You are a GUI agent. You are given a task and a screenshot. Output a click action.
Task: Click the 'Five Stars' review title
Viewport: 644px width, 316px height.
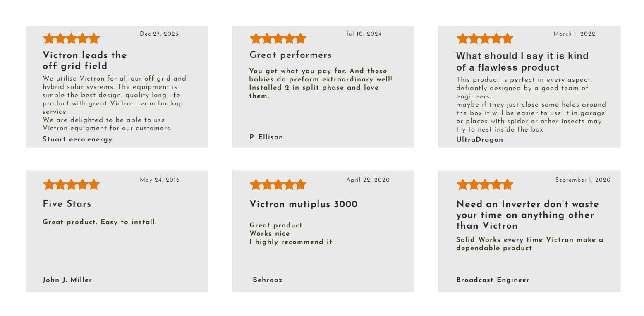click(67, 203)
